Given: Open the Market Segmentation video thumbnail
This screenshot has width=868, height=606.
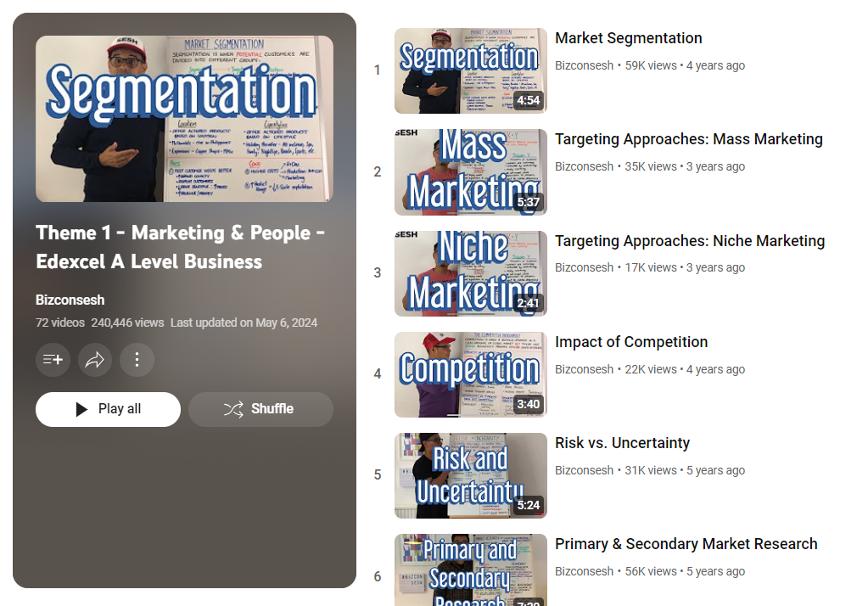Looking at the screenshot, I should click(x=470, y=71).
